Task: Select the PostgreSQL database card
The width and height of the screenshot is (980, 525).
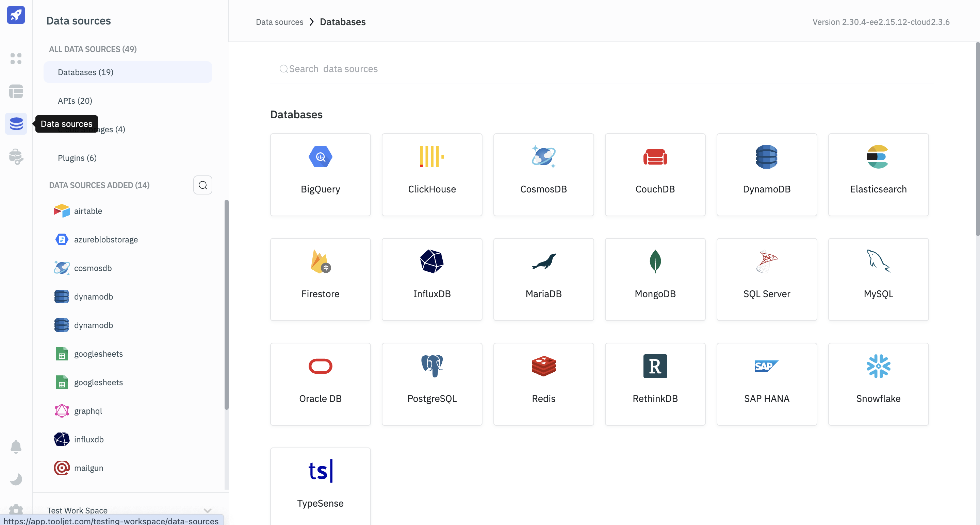Action: pyautogui.click(x=432, y=384)
